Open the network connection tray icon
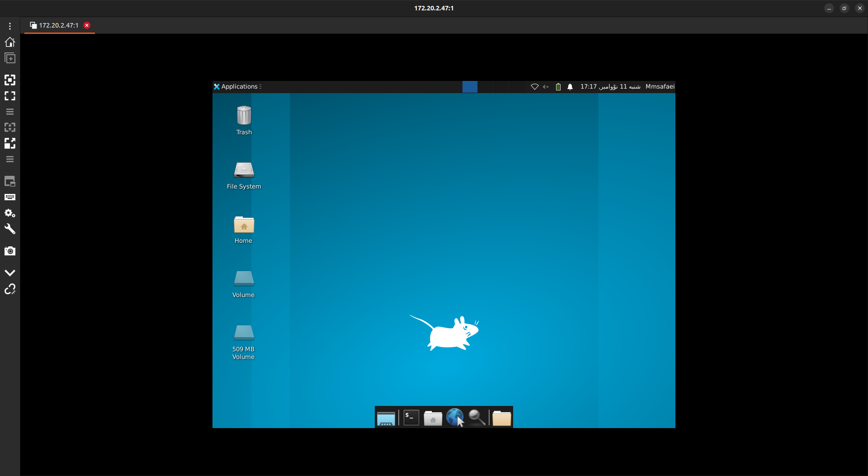The image size is (868, 476). (535, 87)
